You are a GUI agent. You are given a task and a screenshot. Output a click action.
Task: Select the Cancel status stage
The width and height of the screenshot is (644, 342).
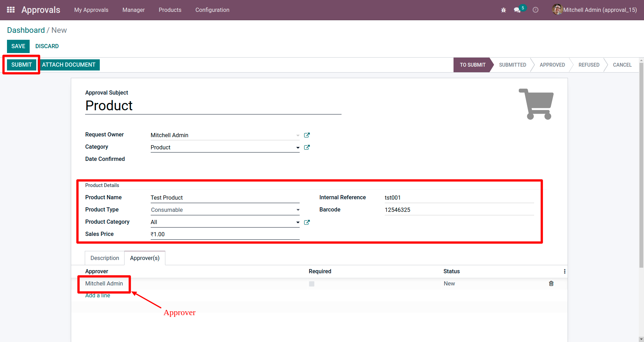[x=622, y=65]
